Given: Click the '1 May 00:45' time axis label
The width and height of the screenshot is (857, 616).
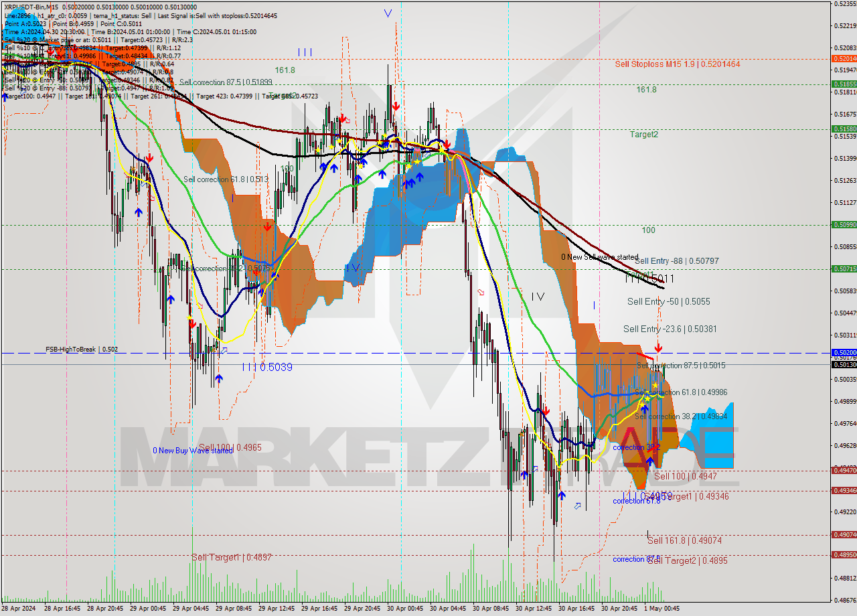Looking at the screenshot, I should pos(661,609).
